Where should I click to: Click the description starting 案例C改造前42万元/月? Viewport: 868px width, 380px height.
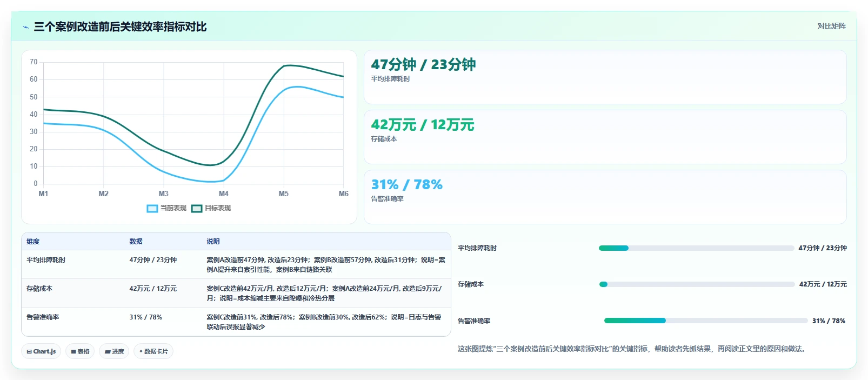(x=324, y=294)
